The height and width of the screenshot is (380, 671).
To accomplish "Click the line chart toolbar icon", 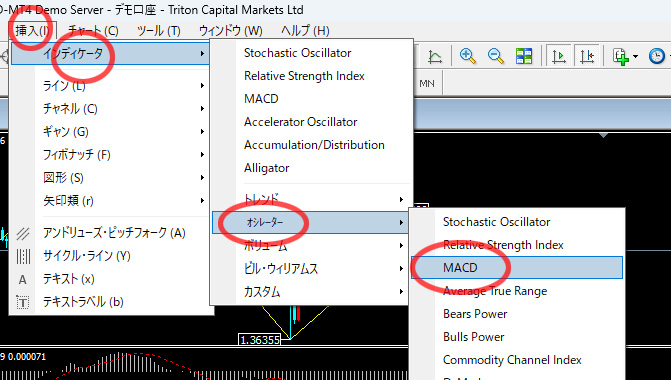I will coord(435,56).
